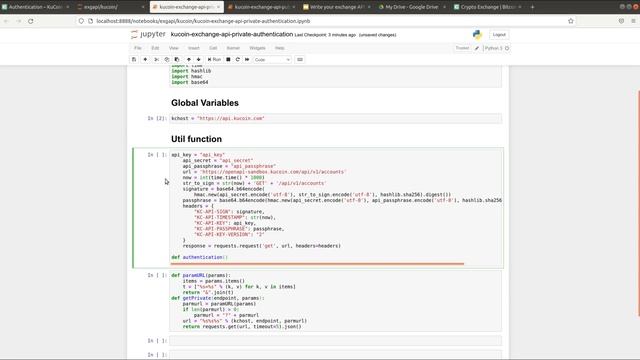Viewport: 640px width, 360px height.
Task: Open the Kernel menu
Action: 233,48
